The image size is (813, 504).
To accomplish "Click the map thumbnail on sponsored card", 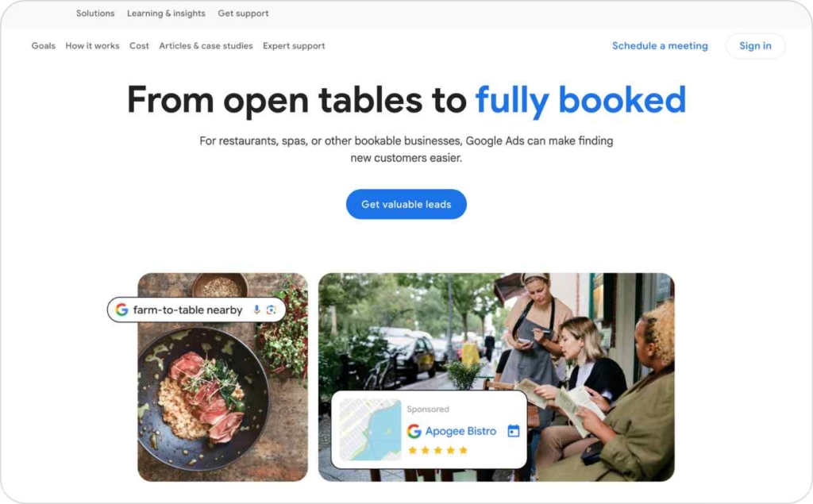I will [x=370, y=429].
